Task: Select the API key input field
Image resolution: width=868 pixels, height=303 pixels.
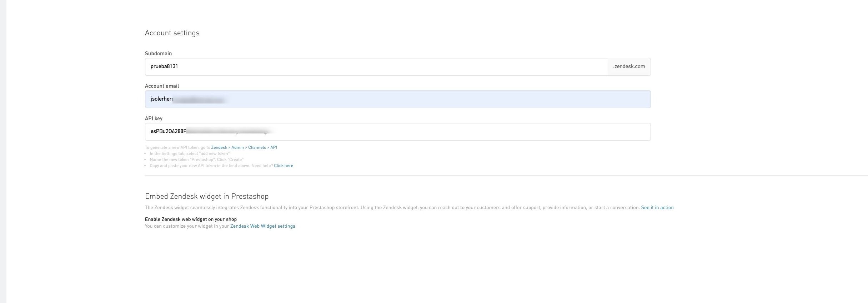Action: click(398, 132)
